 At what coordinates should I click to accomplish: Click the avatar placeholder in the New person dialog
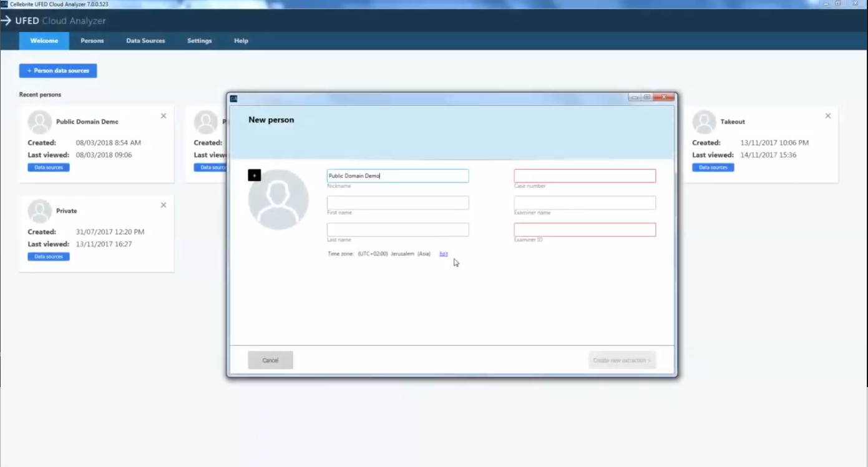point(278,200)
